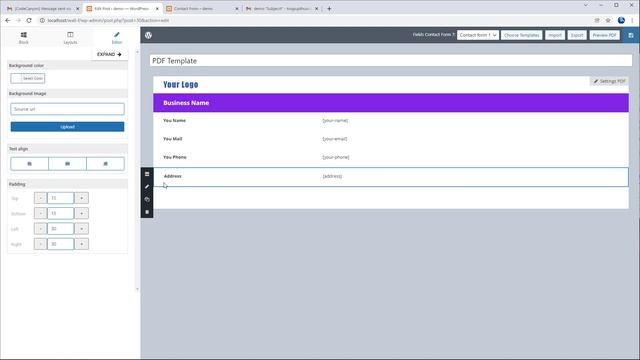Click the row move handle icon
The image size is (640, 360).
click(x=147, y=174)
